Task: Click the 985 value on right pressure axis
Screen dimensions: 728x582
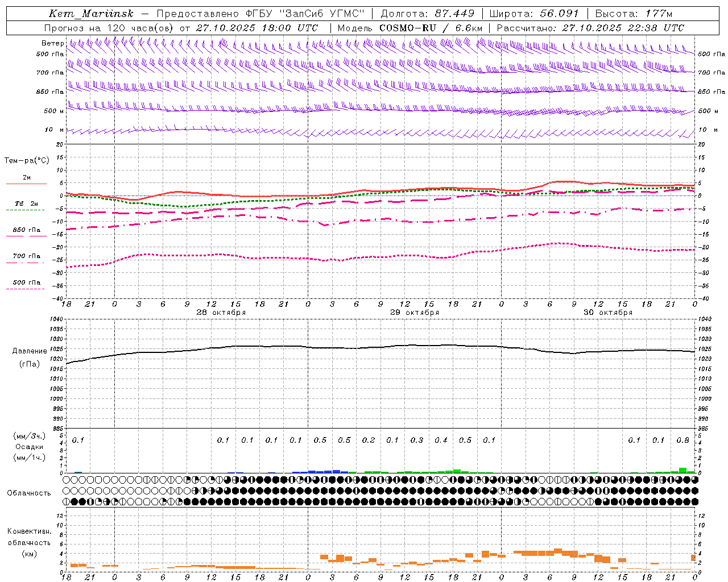Action: pos(704,429)
